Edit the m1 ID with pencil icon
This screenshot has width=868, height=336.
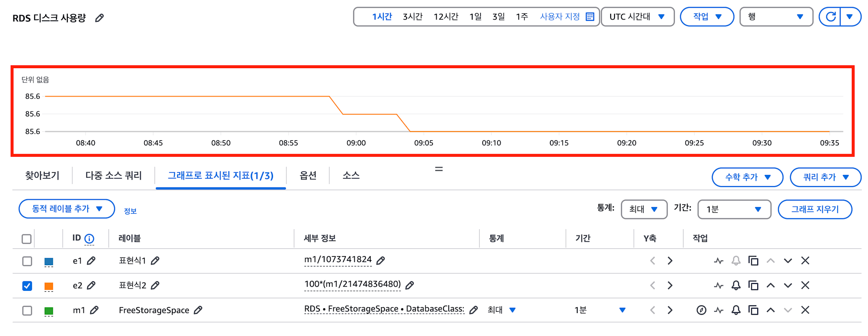(94, 310)
